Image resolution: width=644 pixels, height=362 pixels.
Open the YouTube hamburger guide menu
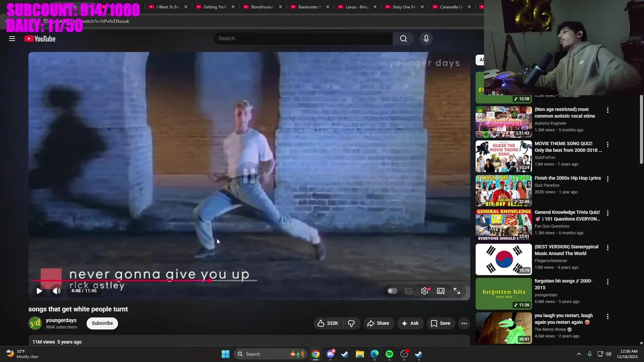click(x=12, y=39)
